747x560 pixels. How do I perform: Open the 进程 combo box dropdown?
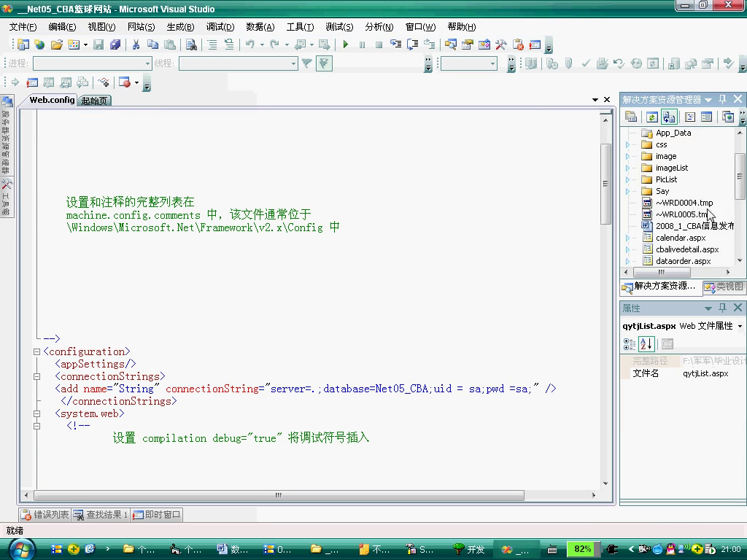pyautogui.click(x=147, y=63)
